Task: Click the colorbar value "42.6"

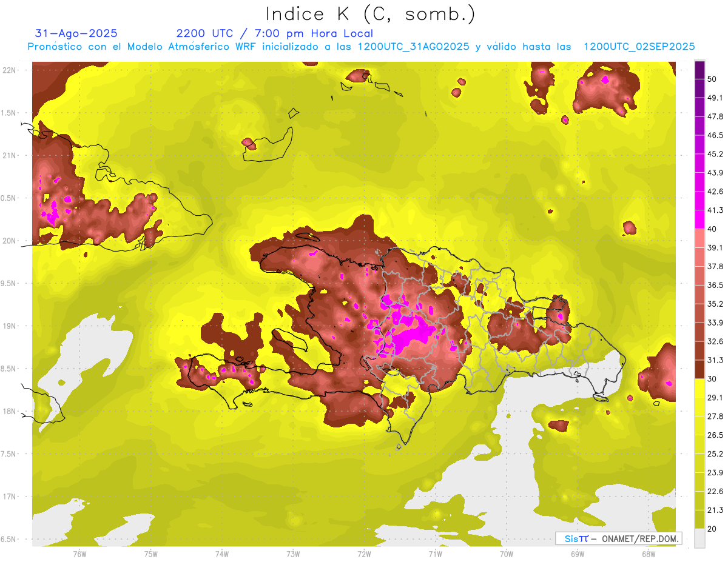Action: 715,192
